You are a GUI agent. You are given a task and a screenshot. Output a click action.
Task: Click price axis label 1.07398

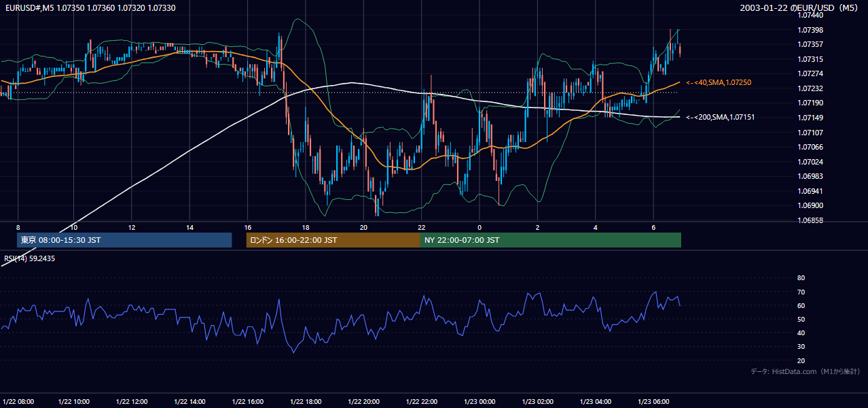(x=809, y=30)
